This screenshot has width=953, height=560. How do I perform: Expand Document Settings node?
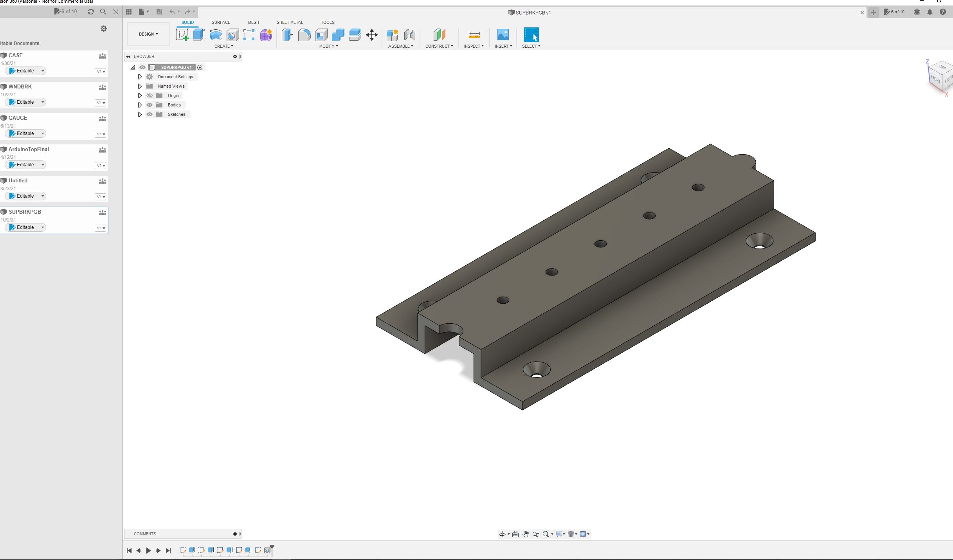[140, 77]
